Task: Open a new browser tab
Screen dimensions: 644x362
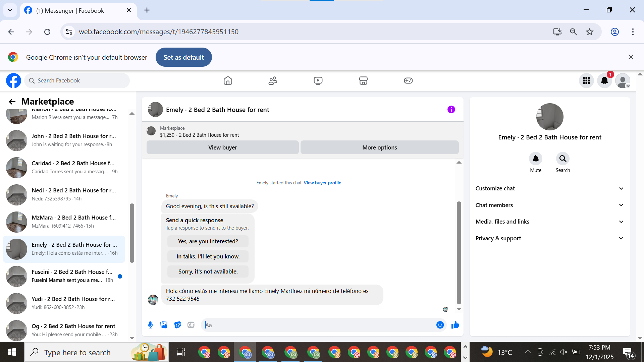Action: point(147,10)
